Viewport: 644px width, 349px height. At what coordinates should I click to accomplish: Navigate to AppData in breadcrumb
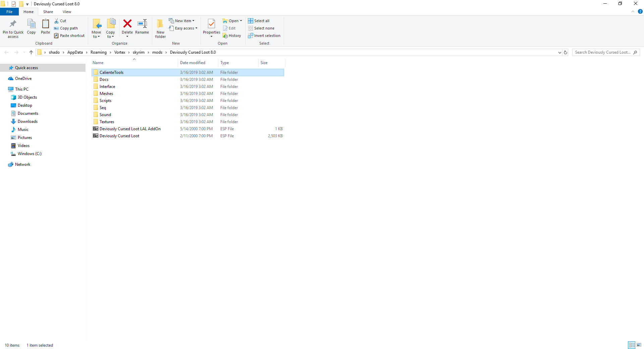coord(75,52)
